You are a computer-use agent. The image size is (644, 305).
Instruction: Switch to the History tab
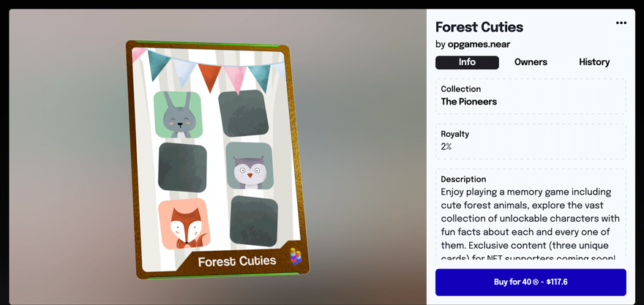tap(594, 62)
